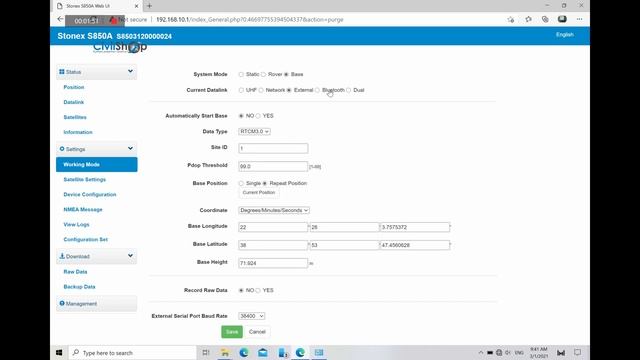Go back using the browser back arrow

pos(60,19)
